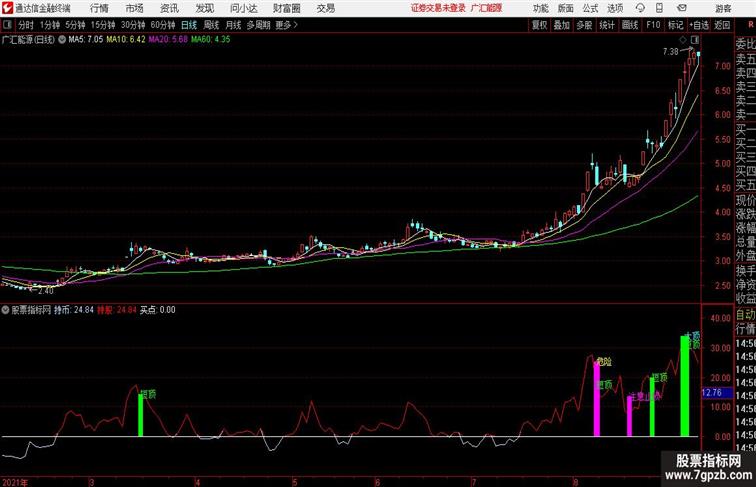Click the 返回 back button

pos(722,25)
